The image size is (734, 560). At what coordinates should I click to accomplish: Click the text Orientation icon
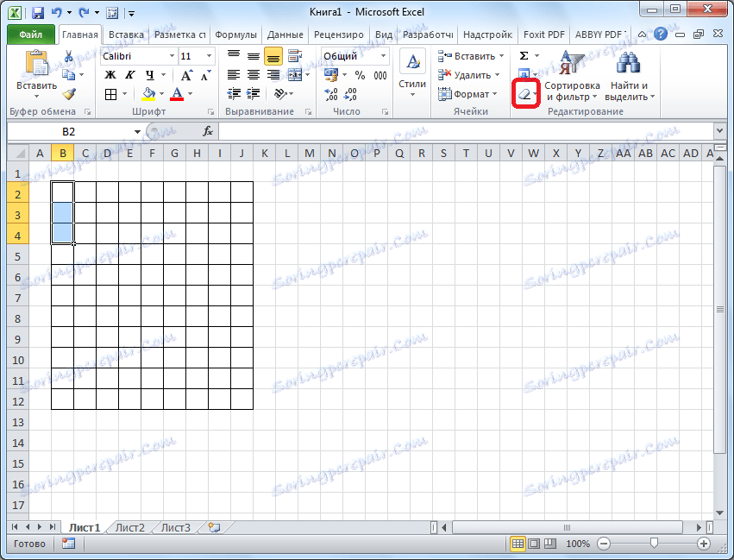280,94
